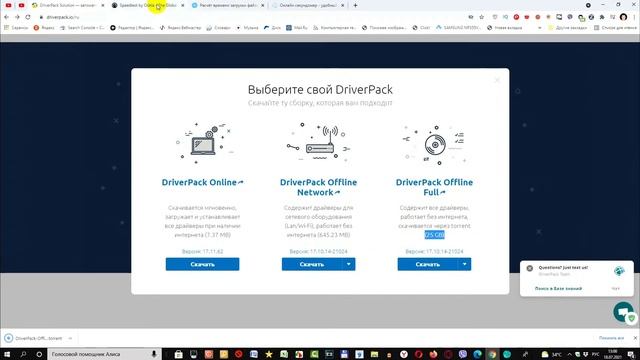This screenshot has width=640, height=360.
Task: Open the Список для чтения reading list
Action: pyautogui.click(x=615, y=28)
